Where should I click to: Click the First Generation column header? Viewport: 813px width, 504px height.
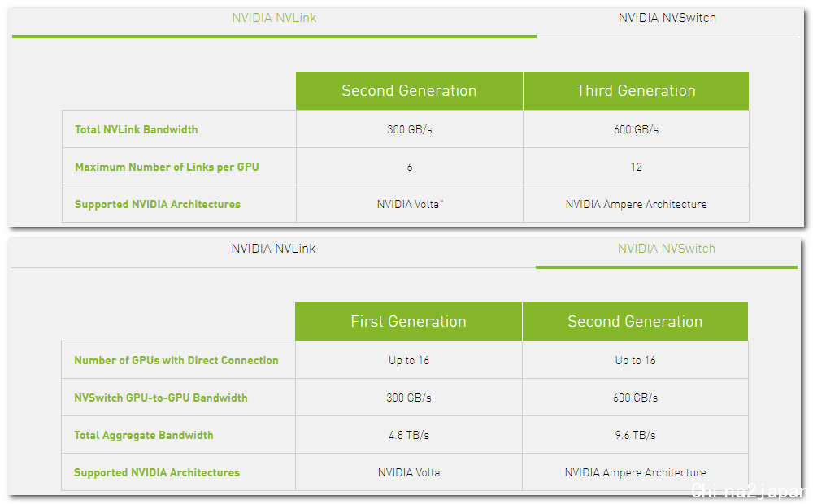(x=409, y=321)
